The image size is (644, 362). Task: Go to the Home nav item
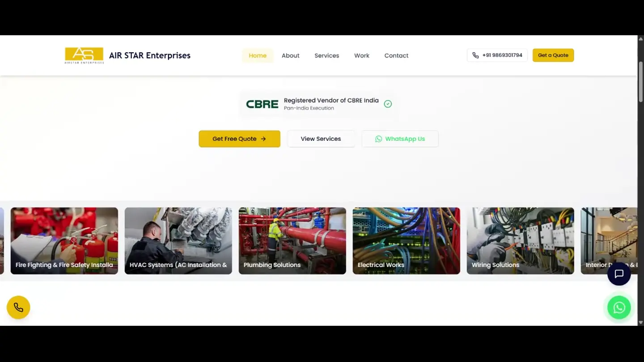258,55
